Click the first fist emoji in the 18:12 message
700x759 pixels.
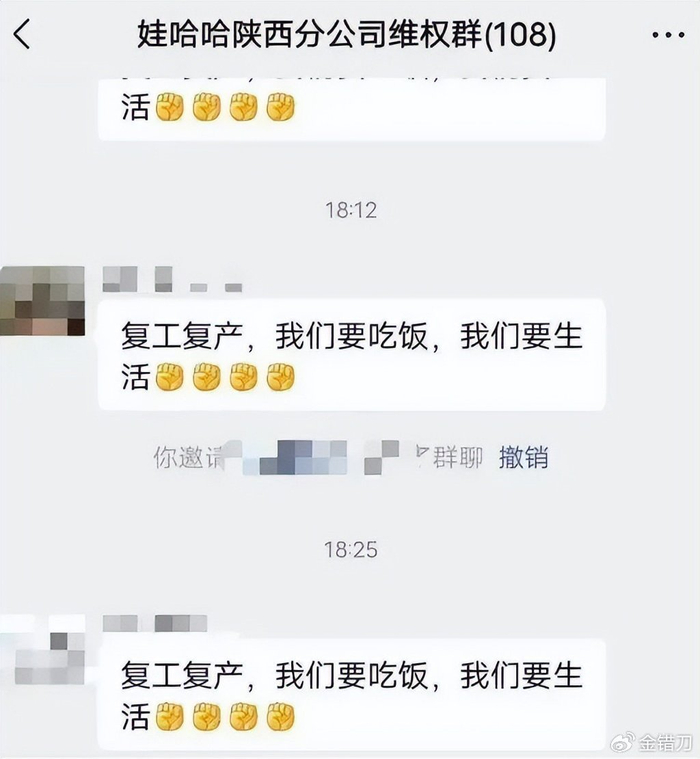(x=169, y=377)
